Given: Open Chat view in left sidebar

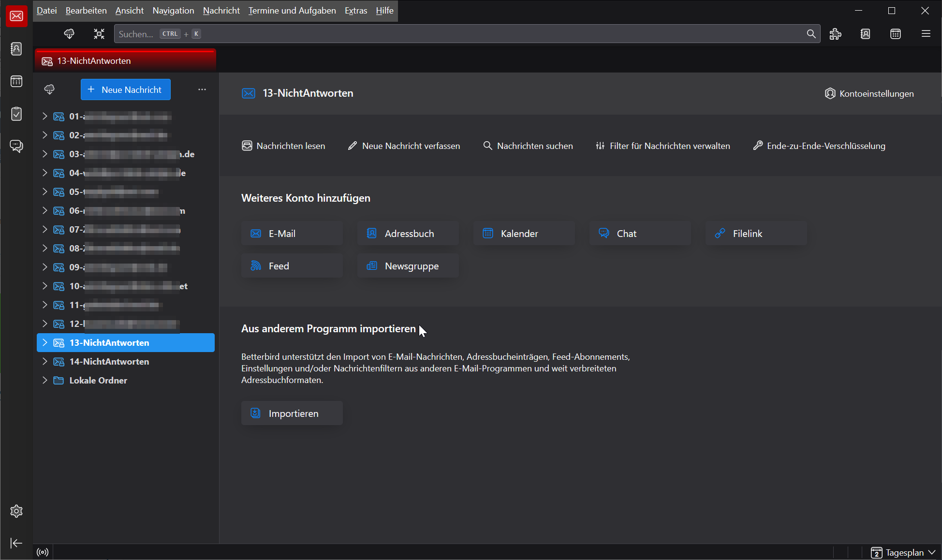Looking at the screenshot, I should [16, 146].
